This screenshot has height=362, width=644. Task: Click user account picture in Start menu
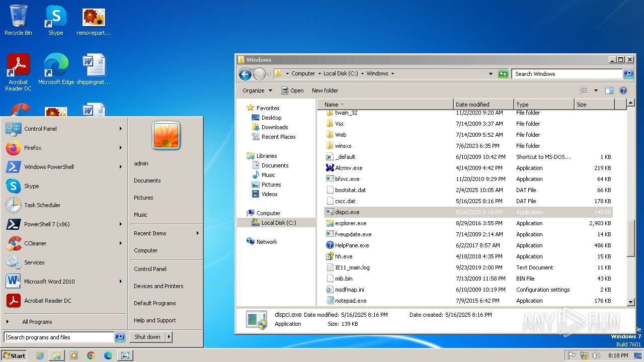pos(166,136)
